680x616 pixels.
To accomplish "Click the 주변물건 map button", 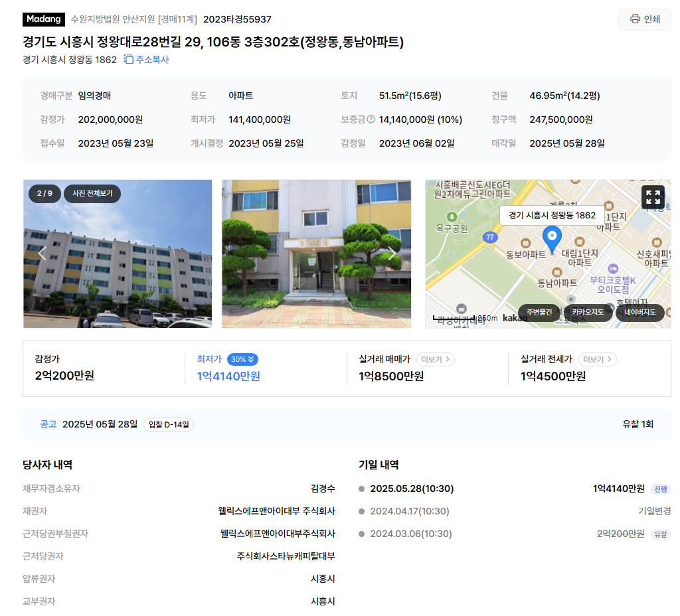I will pos(539,312).
